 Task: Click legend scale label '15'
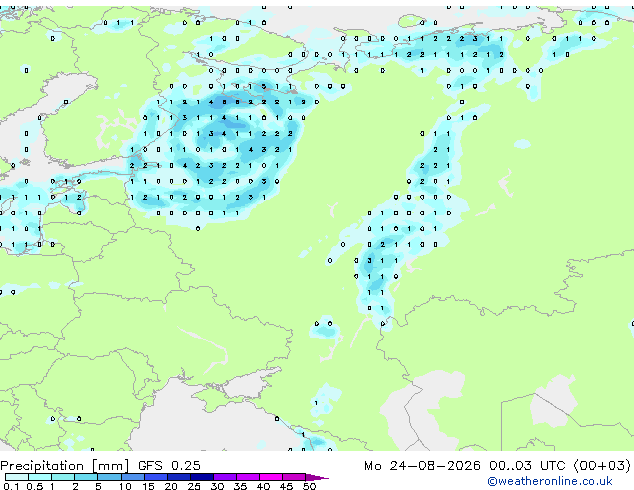point(148,486)
